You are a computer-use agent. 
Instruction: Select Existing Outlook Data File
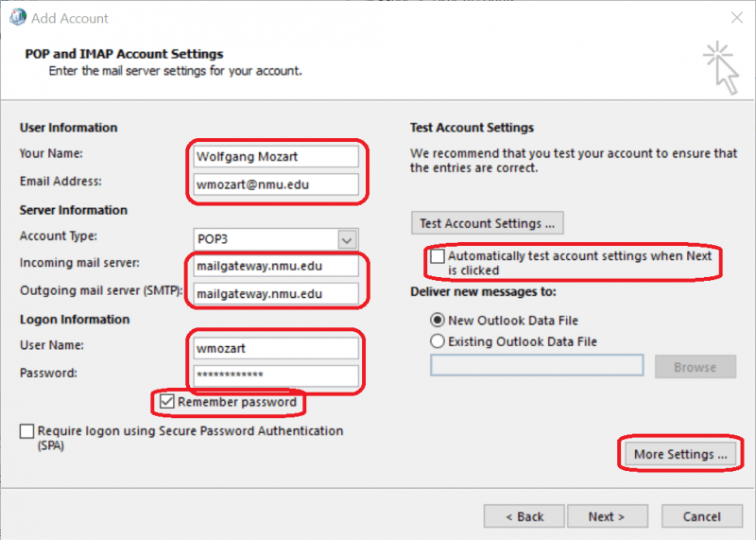tap(438, 341)
